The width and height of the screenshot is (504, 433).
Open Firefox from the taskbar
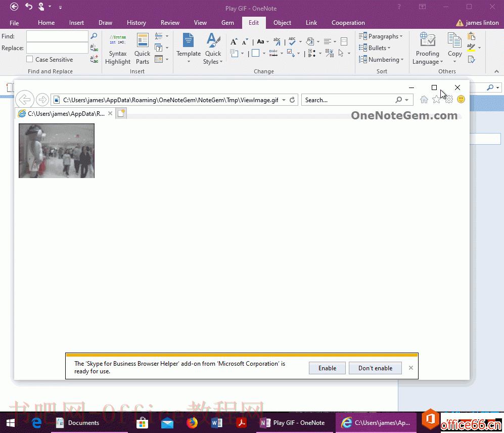(192, 422)
